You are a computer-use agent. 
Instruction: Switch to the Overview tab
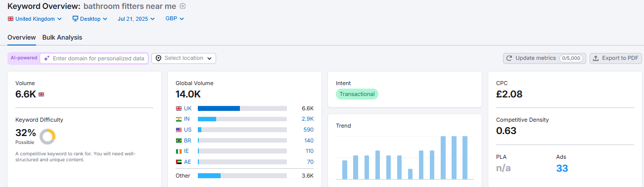[x=22, y=38]
